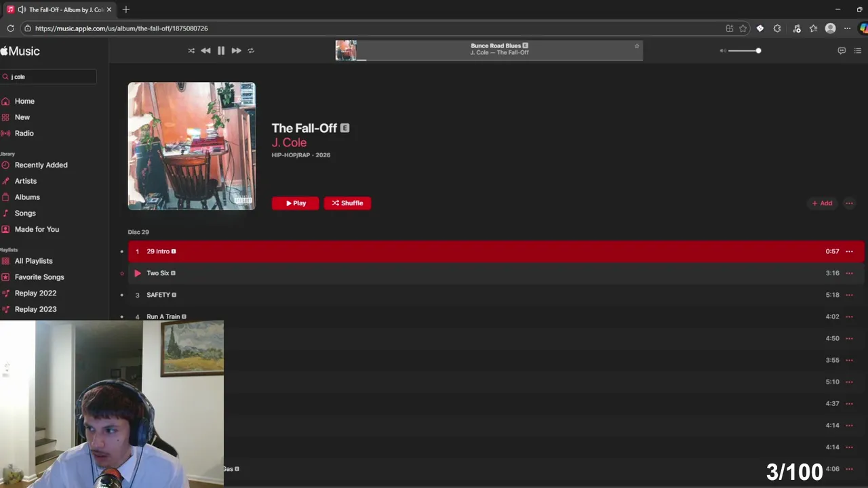Open Recently Added library section
The width and height of the screenshot is (868, 488).
point(41,165)
